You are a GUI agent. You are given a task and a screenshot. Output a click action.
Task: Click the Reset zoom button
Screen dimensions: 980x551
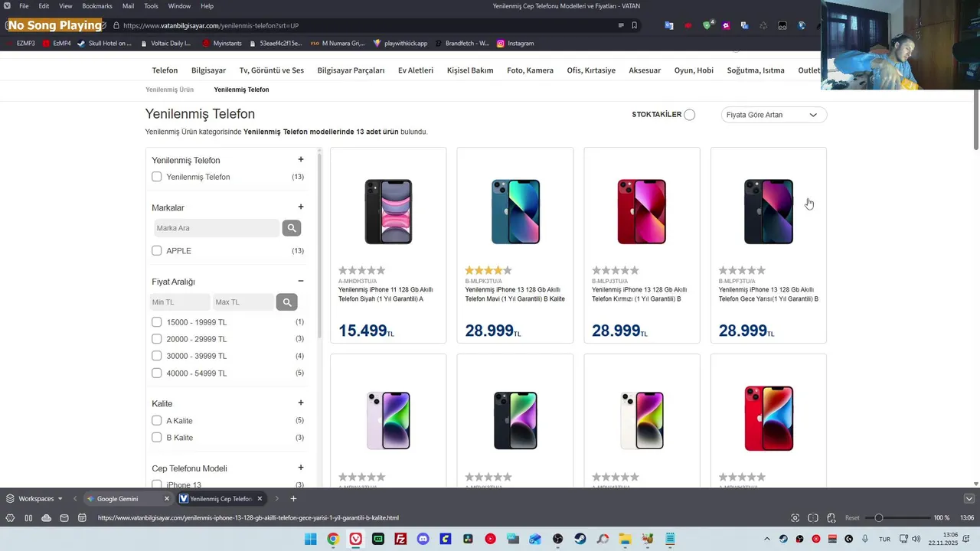point(852,518)
